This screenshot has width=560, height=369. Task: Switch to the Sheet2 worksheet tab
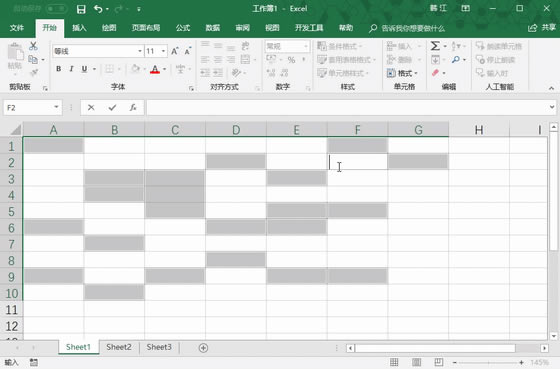coord(119,347)
